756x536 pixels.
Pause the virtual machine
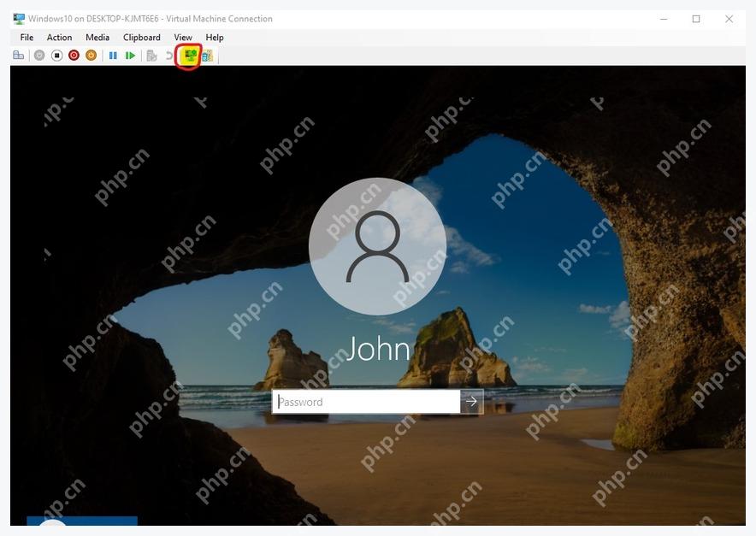(113, 56)
